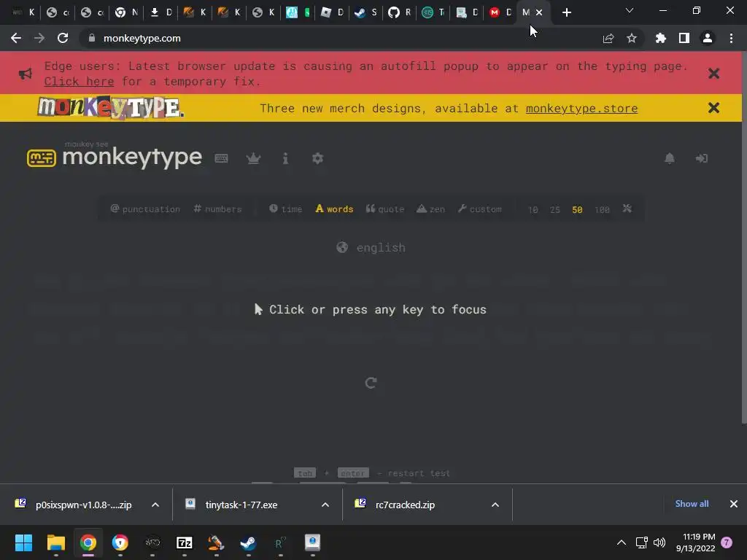The image size is (747, 560).
Task: Click the restart test refresh icon
Action: 371,383
